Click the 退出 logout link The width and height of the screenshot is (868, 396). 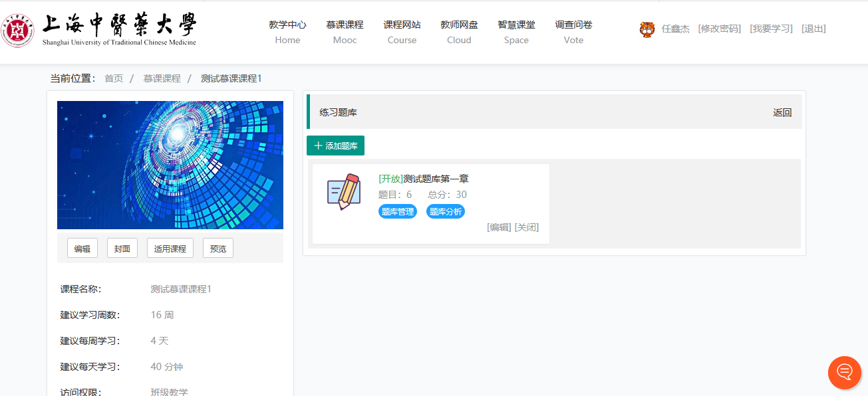(813, 29)
